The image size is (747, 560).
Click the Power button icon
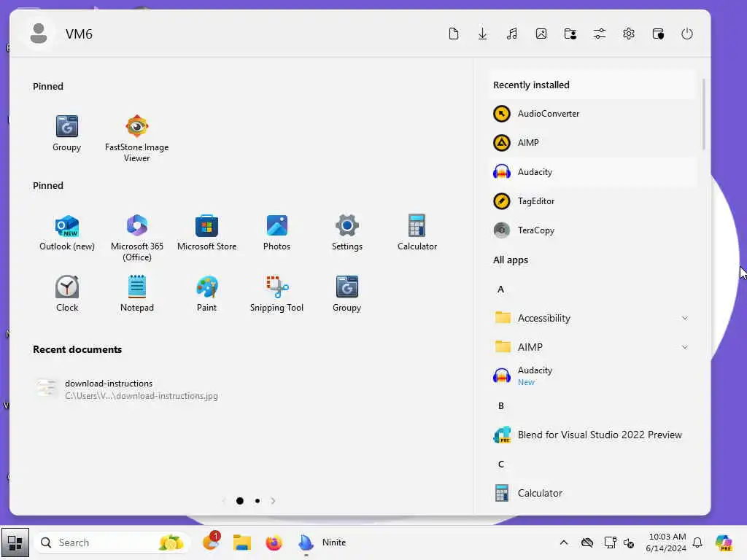pos(687,34)
